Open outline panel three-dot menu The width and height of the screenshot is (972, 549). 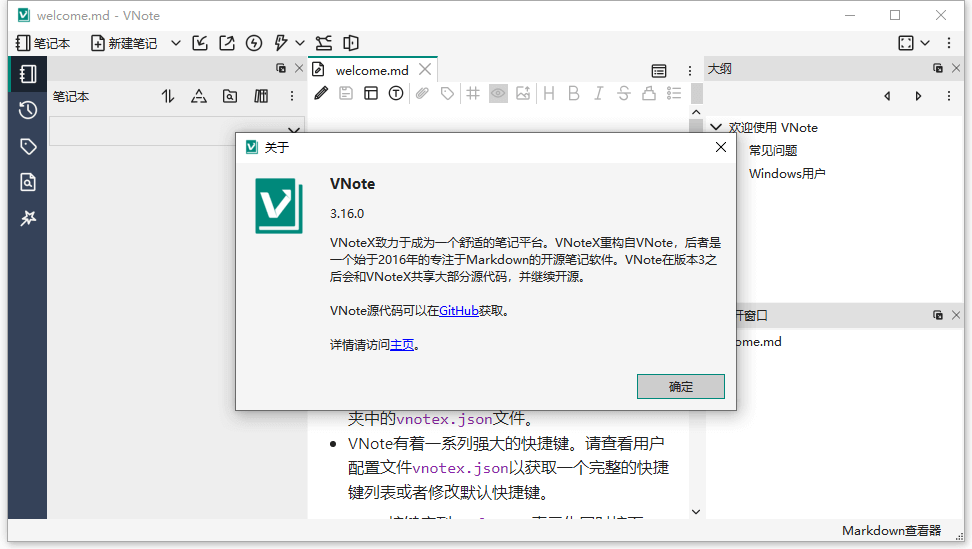[x=949, y=96]
